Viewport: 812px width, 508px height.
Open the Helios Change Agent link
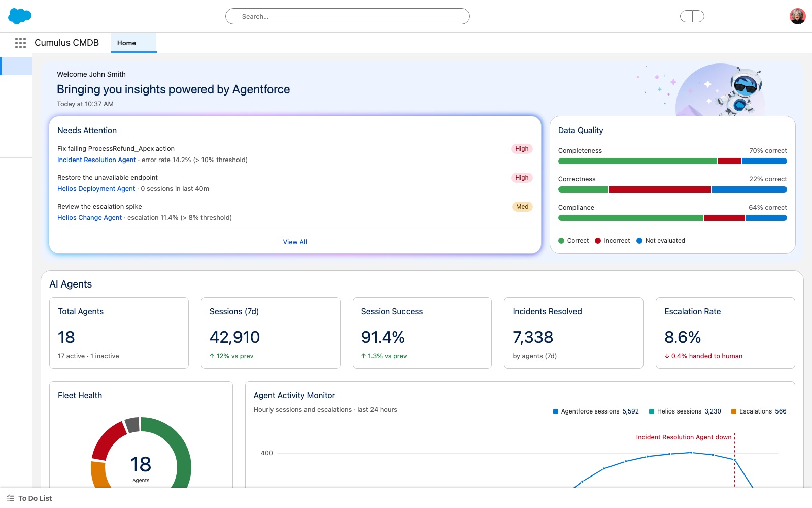[89, 218]
